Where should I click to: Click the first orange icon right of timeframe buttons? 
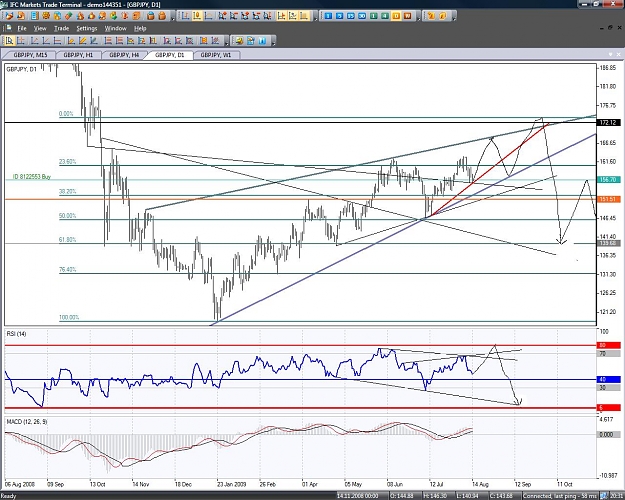pos(431,16)
